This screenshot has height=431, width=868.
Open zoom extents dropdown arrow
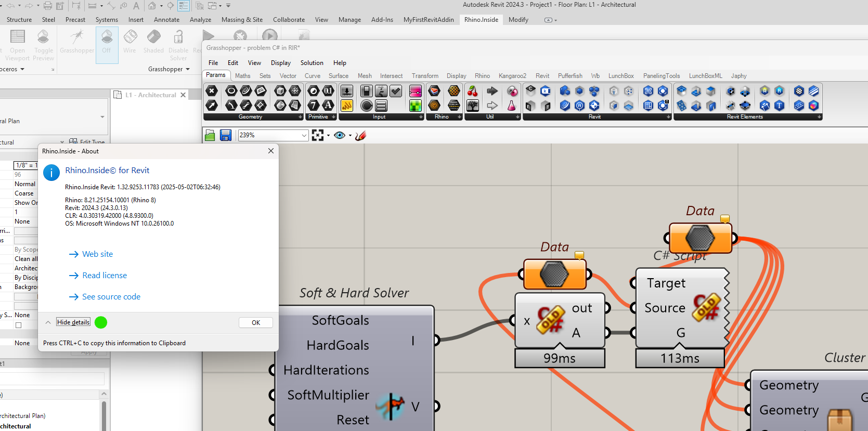[x=328, y=136]
